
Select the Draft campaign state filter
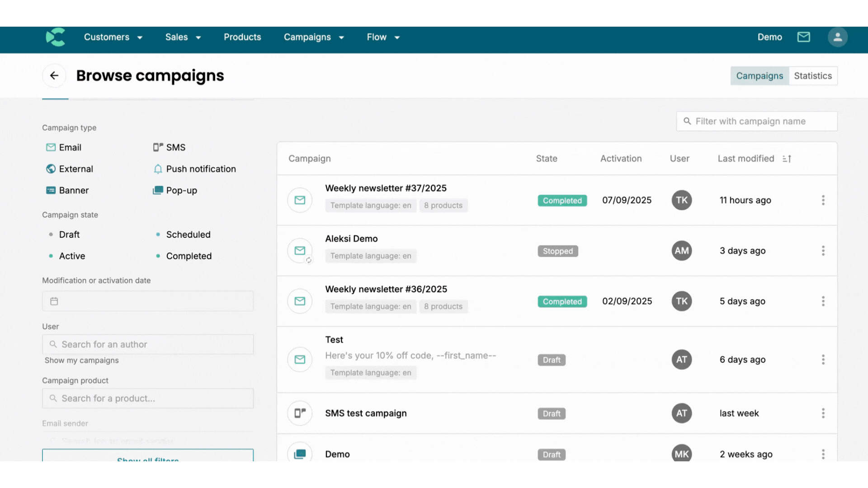click(69, 235)
